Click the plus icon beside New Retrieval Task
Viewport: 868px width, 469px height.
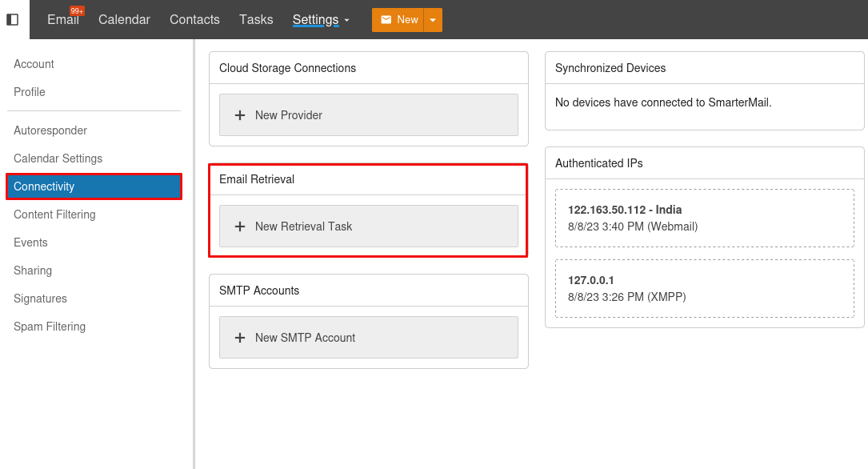point(240,226)
